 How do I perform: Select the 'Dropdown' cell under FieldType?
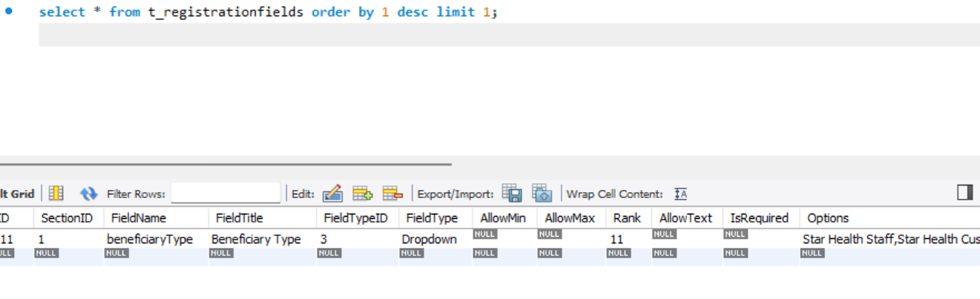pos(428,240)
